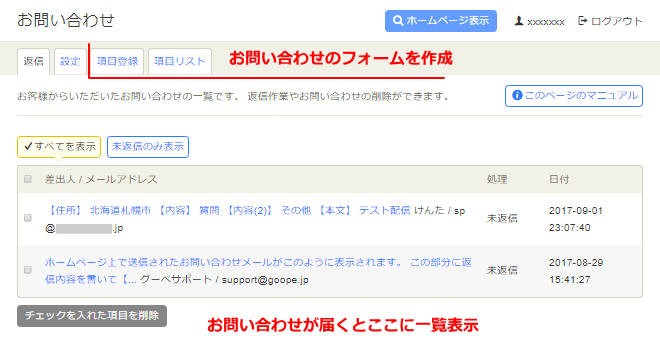Screen dimensions: 660x360
Task: Click the date 2017-09-01 23:07:40
Action: [576, 219]
